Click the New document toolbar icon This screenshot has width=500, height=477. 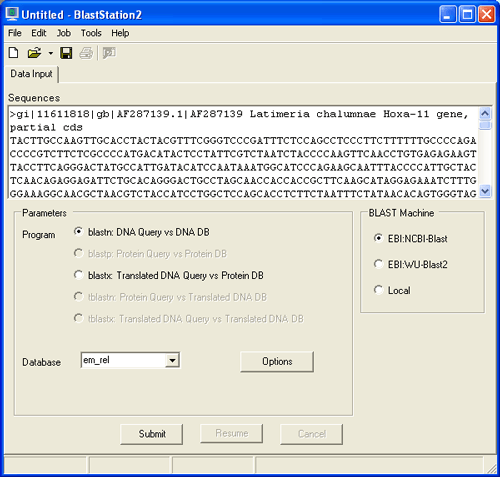click(13, 53)
